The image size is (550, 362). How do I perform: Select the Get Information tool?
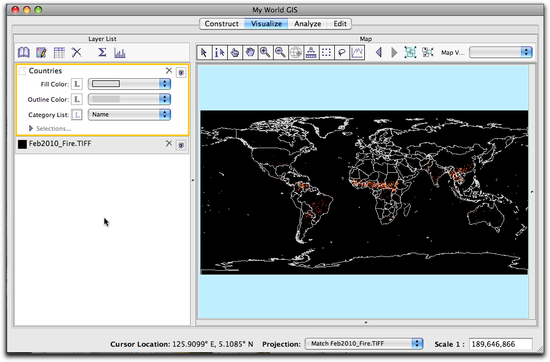coord(219,53)
